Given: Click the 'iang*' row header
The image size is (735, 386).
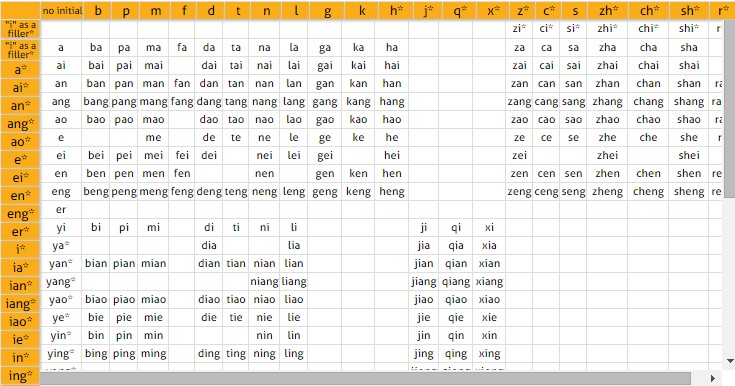Looking at the screenshot, I should tap(20, 303).
